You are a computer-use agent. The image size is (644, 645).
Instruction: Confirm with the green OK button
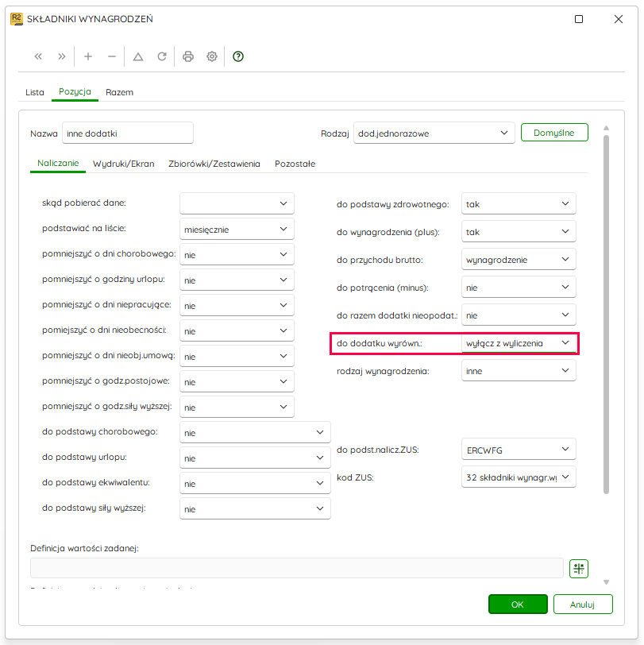point(518,604)
